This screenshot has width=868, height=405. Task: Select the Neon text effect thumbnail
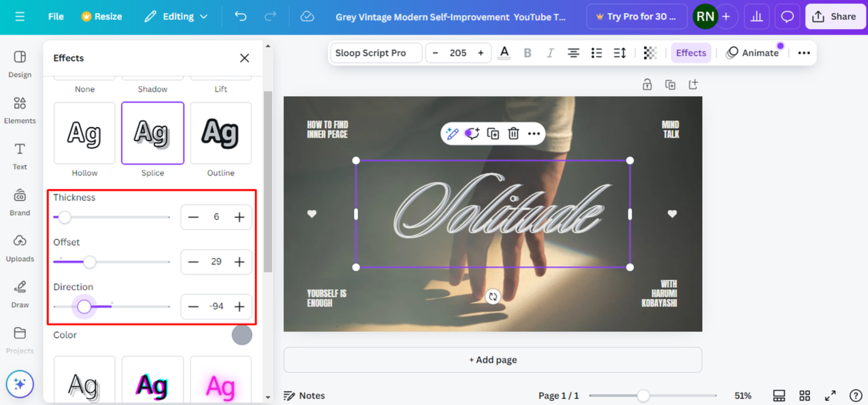pos(220,384)
